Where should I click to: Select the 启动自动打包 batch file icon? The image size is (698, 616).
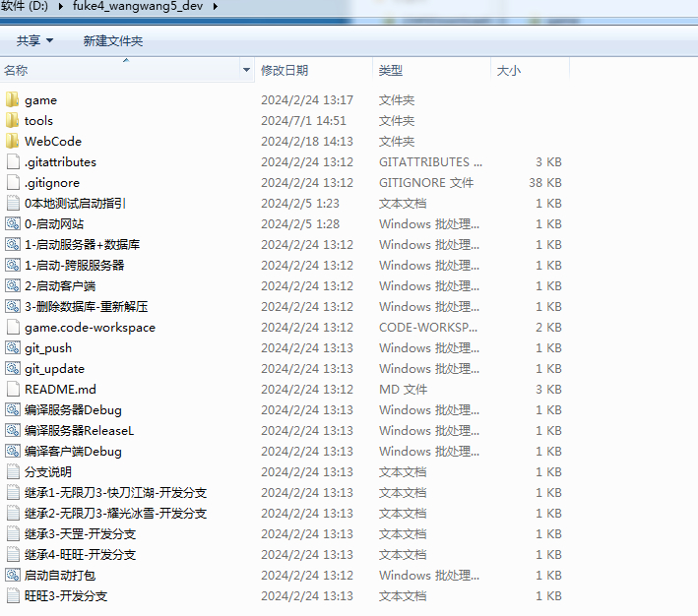click(x=13, y=575)
